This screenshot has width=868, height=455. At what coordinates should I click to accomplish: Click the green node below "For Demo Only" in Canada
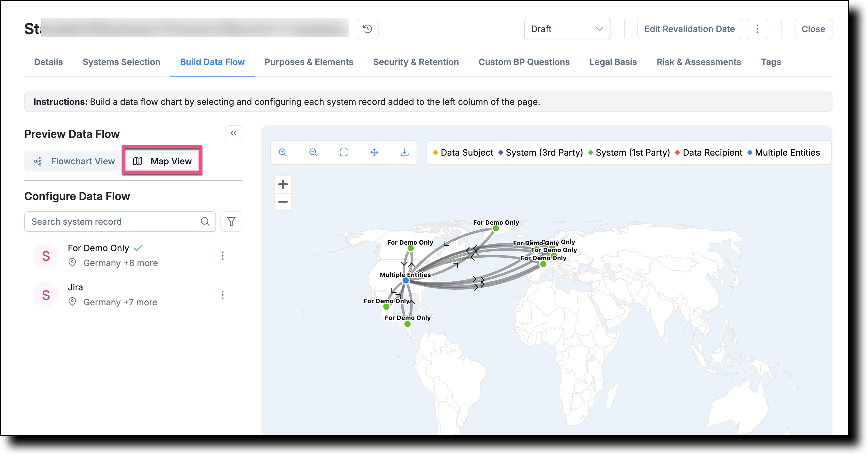[x=410, y=248]
